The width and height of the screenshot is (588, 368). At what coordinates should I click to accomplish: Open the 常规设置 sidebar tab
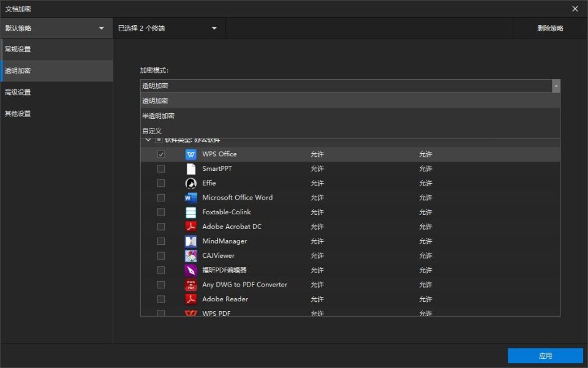click(x=56, y=49)
